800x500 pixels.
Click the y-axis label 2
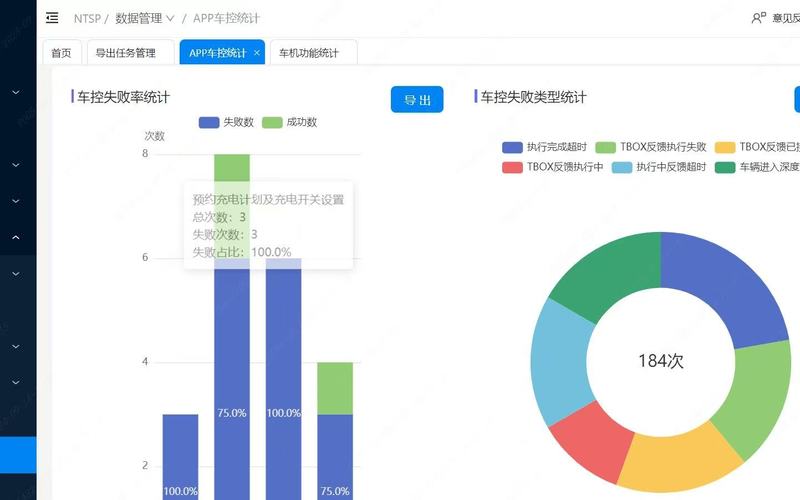145,465
